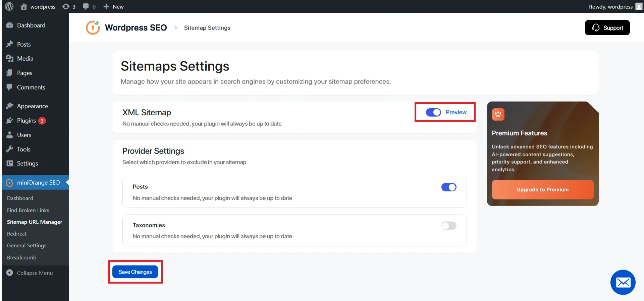644x301 pixels.
Task: Click Upgrade to Premium button
Action: click(543, 190)
